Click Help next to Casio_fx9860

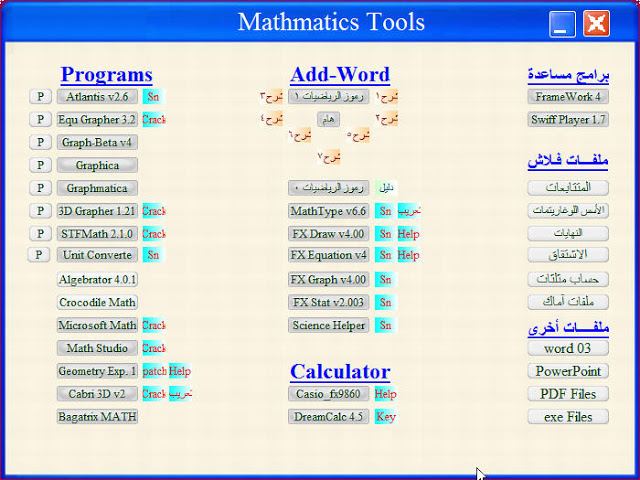[385, 394]
